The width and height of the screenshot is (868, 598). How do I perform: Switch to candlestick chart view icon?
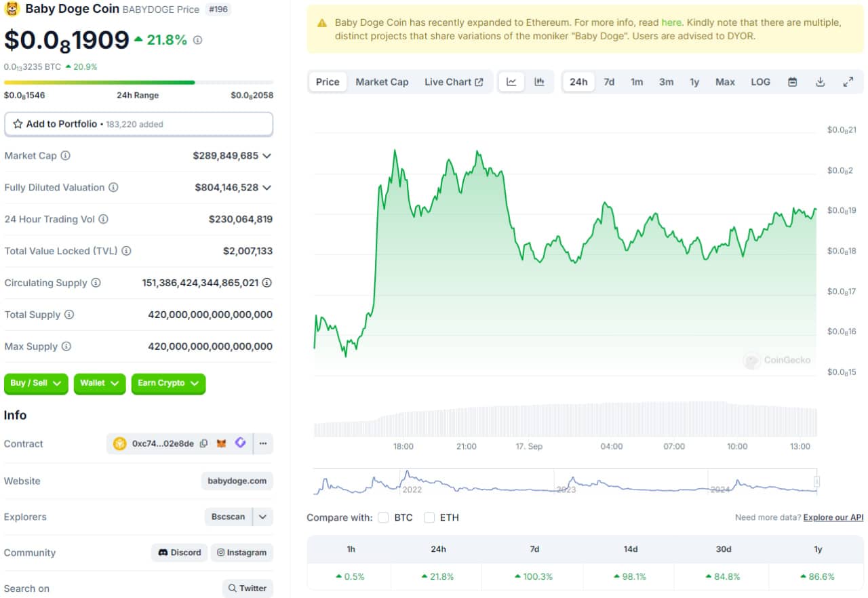(x=540, y=82)
